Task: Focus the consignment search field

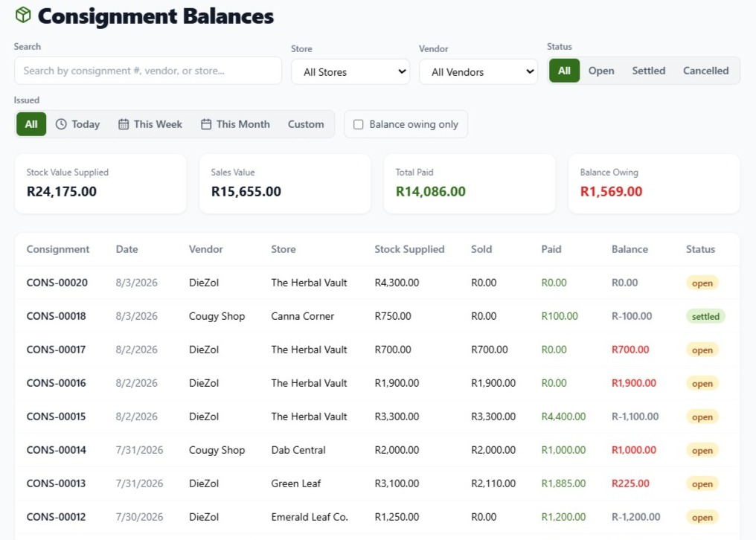Action: point(148,71)
